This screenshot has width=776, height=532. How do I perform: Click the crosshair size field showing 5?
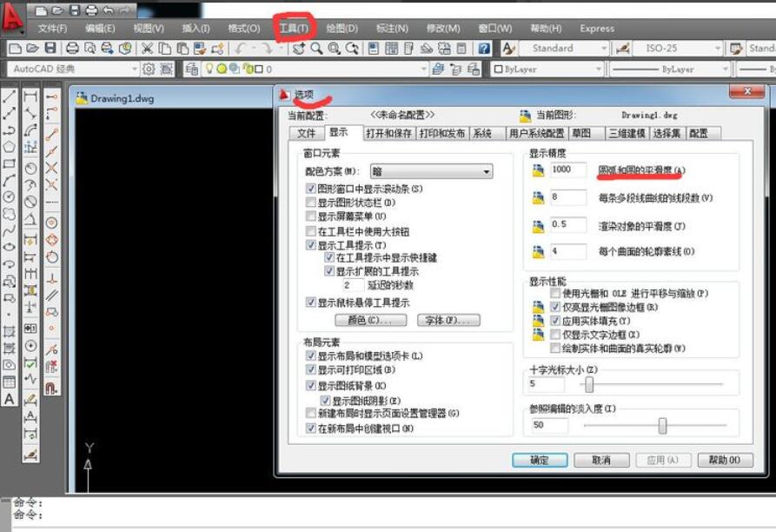click(546, 384)
